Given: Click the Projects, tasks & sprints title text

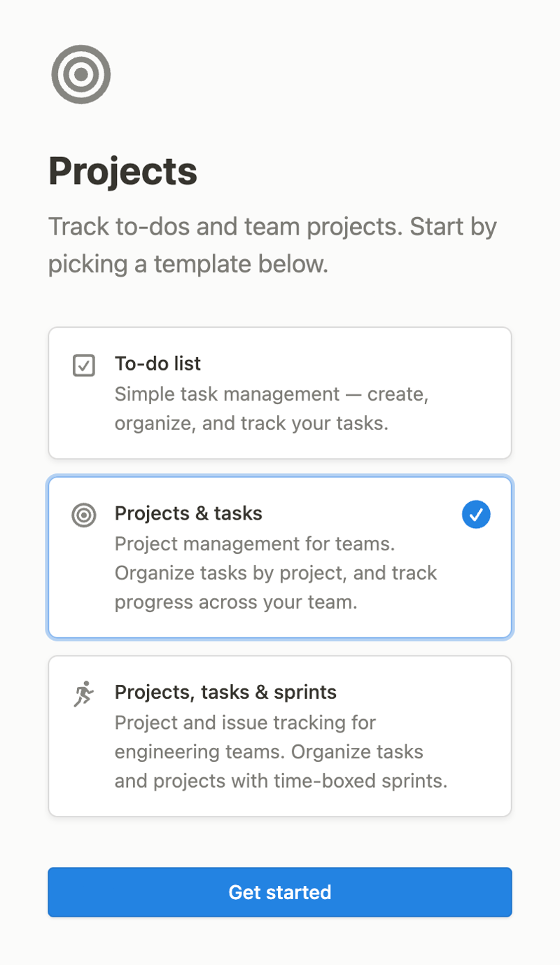Looking at the screenshot, I should (225, 692).
